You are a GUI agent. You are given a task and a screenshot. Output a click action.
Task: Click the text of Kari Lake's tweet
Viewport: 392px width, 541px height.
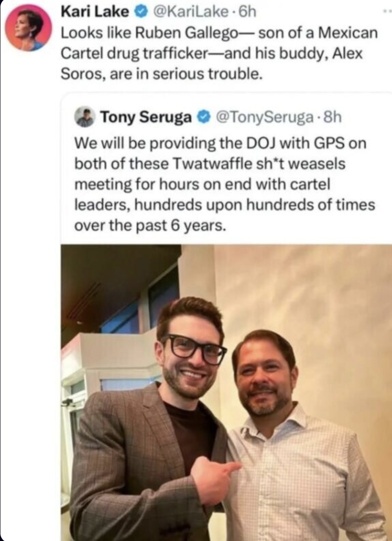[218, 53]
